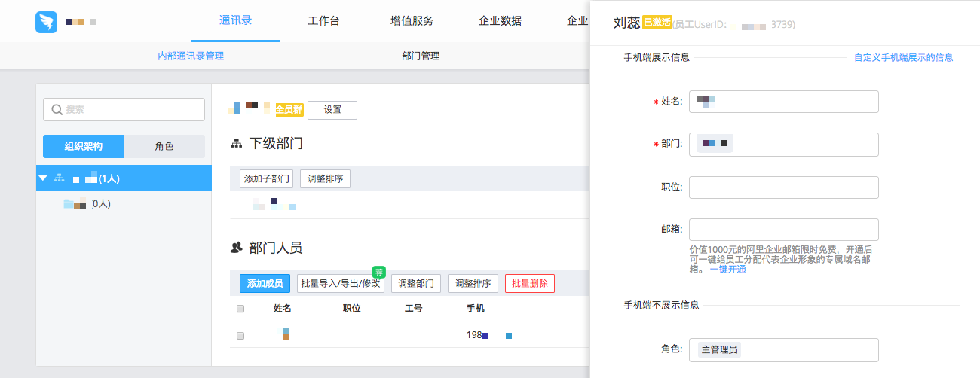Click the 职位 input field
Screen dimensions: 980x378
coord(784,187)
